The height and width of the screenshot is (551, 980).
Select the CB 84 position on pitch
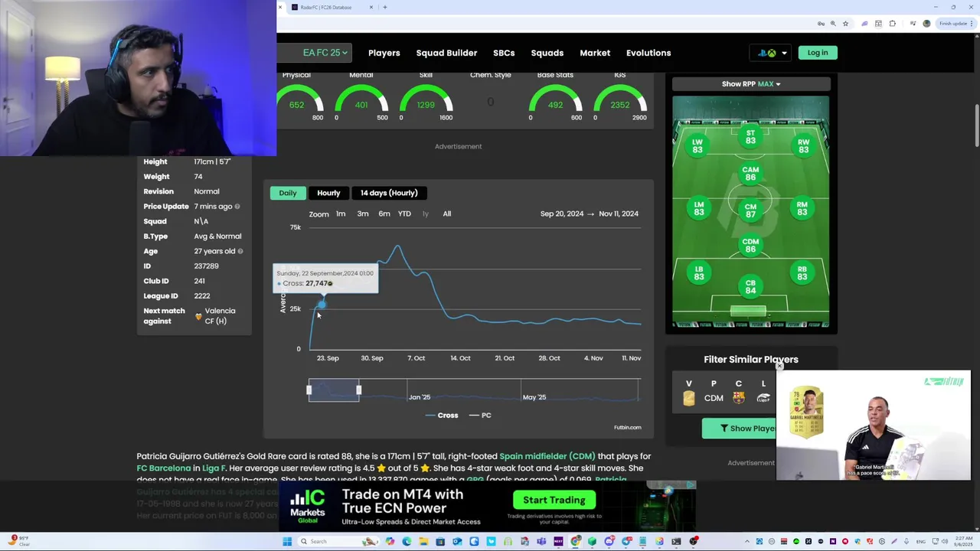tap(750, 287)
